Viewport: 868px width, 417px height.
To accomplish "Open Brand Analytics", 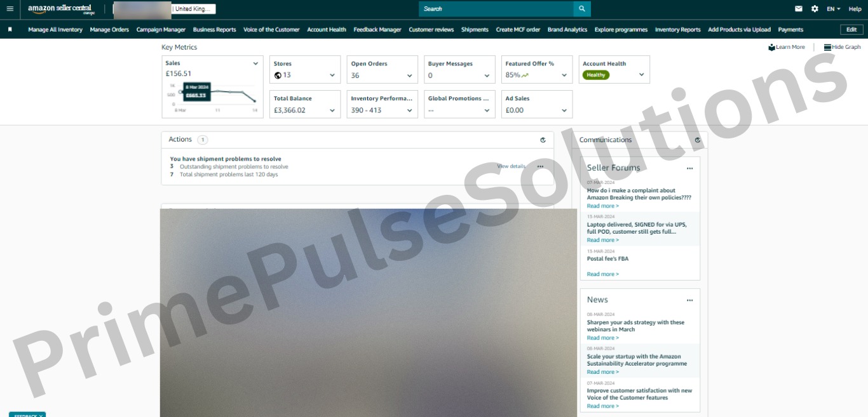I will (x=567, y=29).
